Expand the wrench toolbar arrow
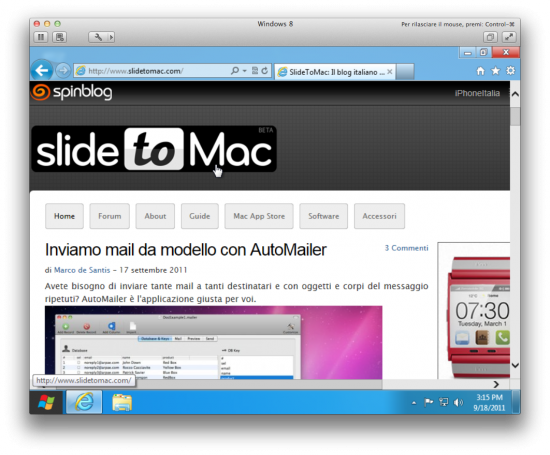 pyautogui.click(x=111, y=37)
